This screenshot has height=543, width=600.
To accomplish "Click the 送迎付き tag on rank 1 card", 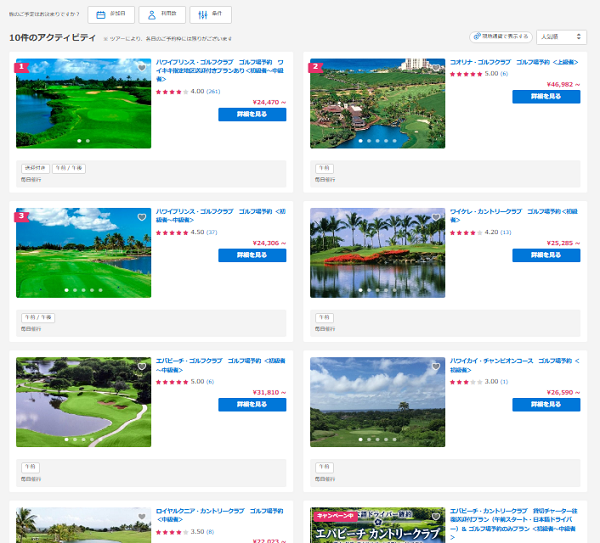I will pos(35,168).
